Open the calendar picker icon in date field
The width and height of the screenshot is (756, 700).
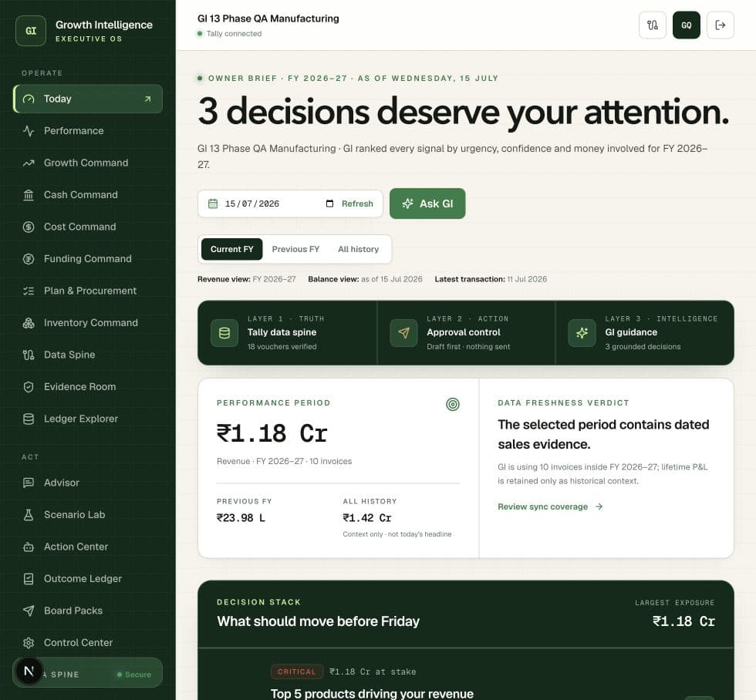[x=330, y=204]
